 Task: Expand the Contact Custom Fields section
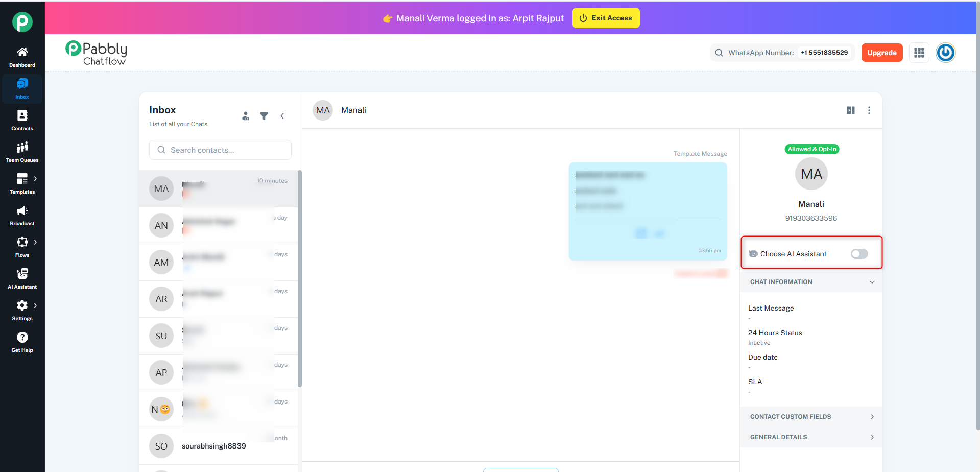[811, 417]
